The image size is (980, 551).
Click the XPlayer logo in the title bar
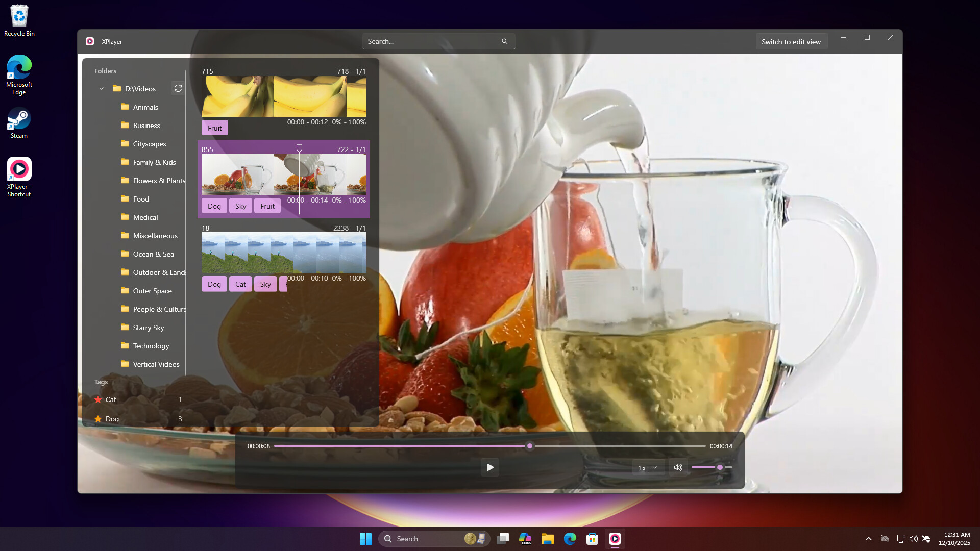coord(90,41)
